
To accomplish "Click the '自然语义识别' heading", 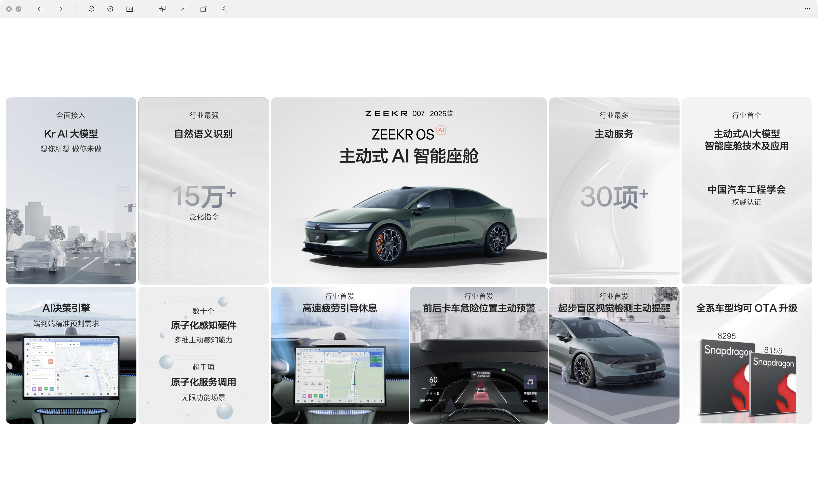I will tap(203, 134).
